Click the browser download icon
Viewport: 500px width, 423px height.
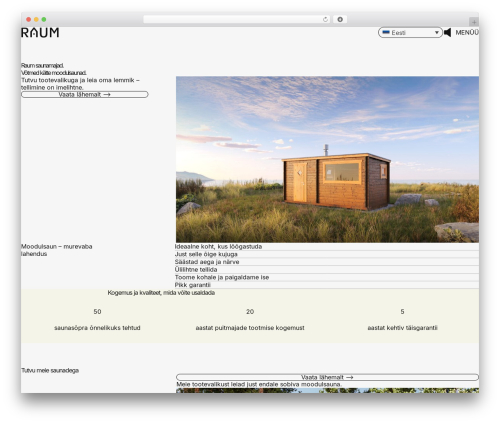coord(340,19)
